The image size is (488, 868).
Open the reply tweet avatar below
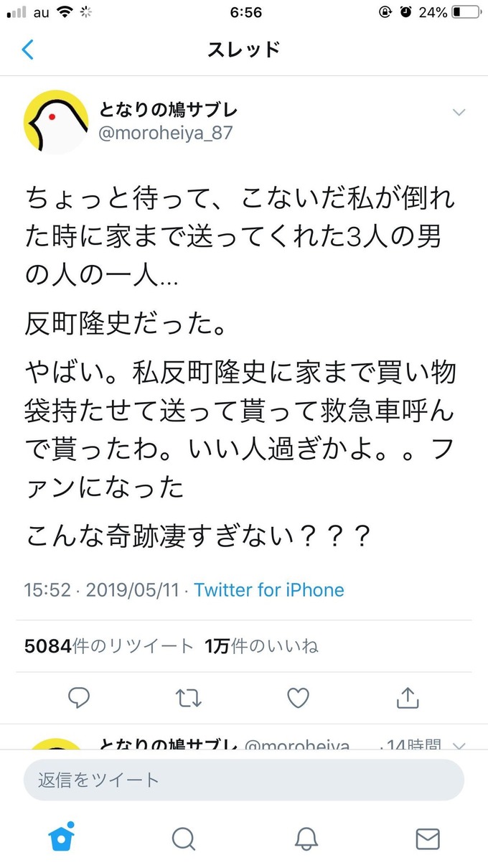56,744
